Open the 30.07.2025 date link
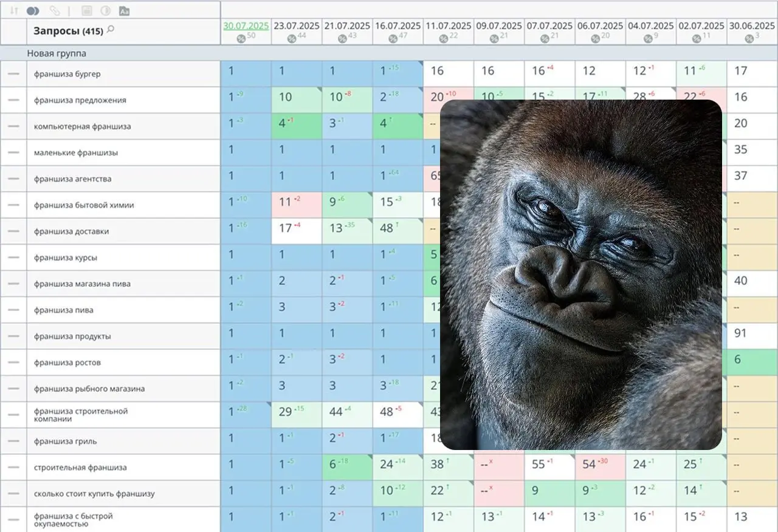The height and width of the screenshot is (532, 778). [246, 26]
